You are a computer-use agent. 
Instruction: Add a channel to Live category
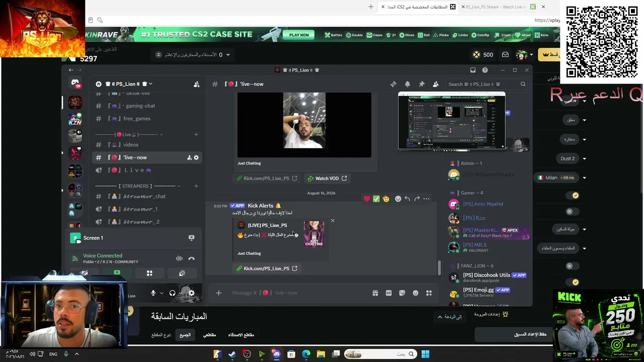tap(196, 134)
